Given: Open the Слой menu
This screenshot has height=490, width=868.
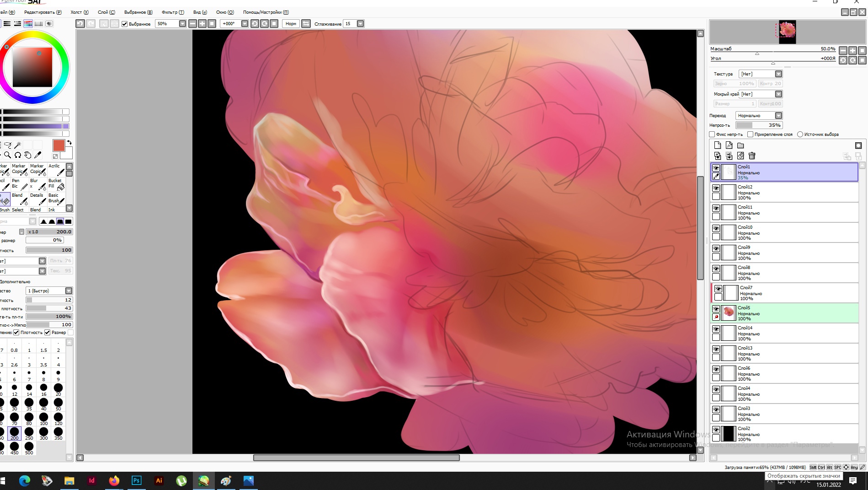Looking at the screenshot, I should pos(107,12).
